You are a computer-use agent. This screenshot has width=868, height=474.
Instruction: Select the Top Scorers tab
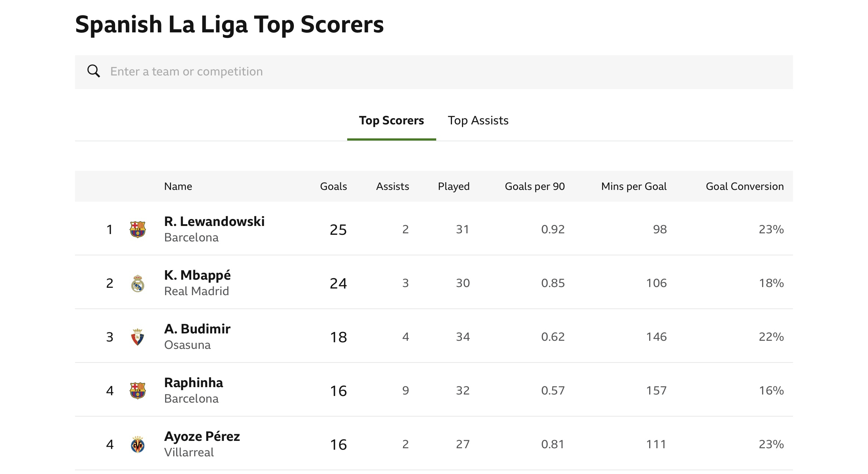tap(391, 120)
